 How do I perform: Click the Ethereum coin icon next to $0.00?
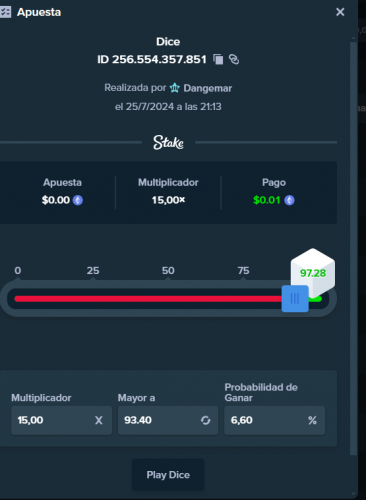point(78,200)
